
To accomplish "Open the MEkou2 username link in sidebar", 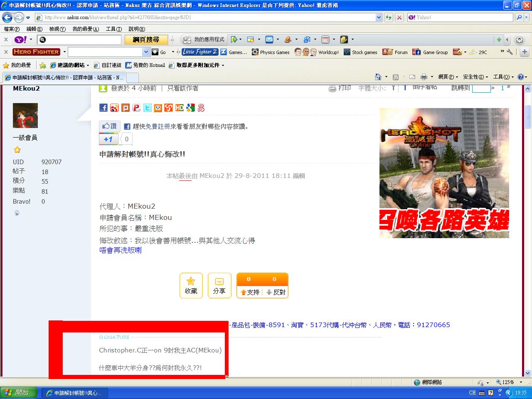I will pyautogui.click(x=26, y=88).
